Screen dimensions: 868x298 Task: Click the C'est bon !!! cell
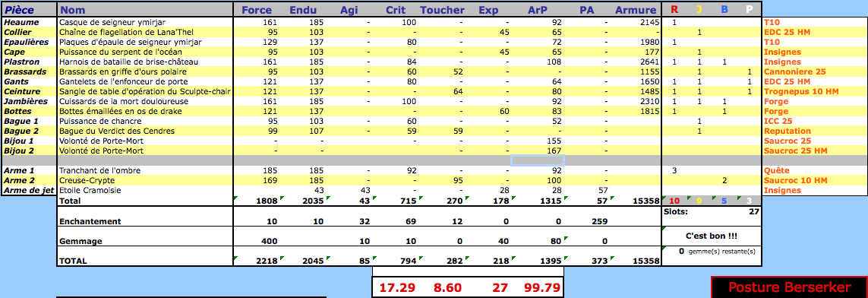coord(712,236)
